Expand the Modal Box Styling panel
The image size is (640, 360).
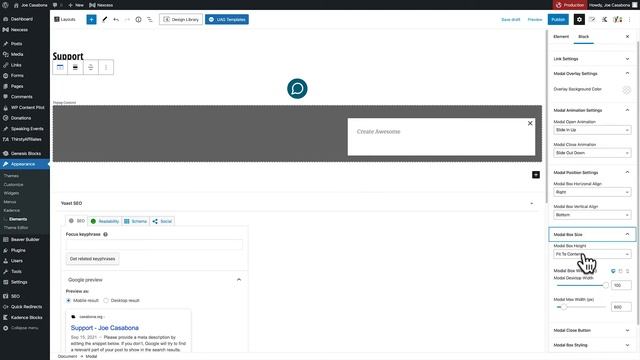point(591,345)
